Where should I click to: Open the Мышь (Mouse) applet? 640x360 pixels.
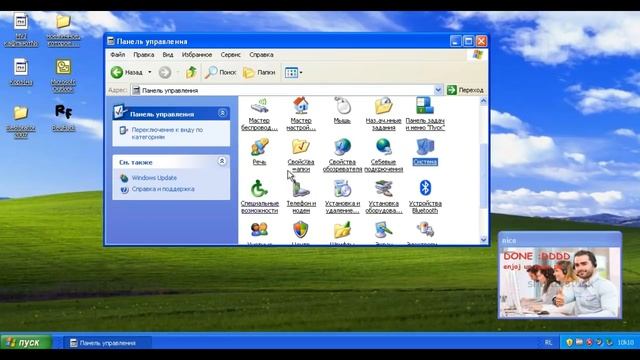point(342,110)
